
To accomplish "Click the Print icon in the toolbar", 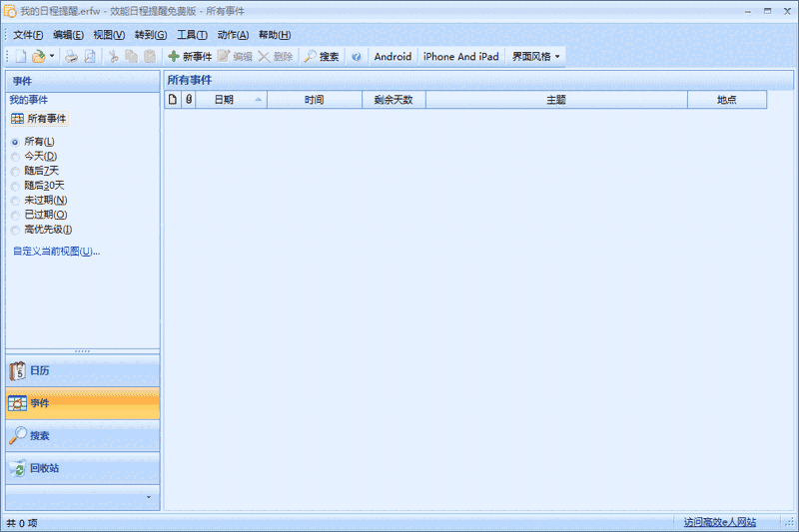I will (71, 57).
